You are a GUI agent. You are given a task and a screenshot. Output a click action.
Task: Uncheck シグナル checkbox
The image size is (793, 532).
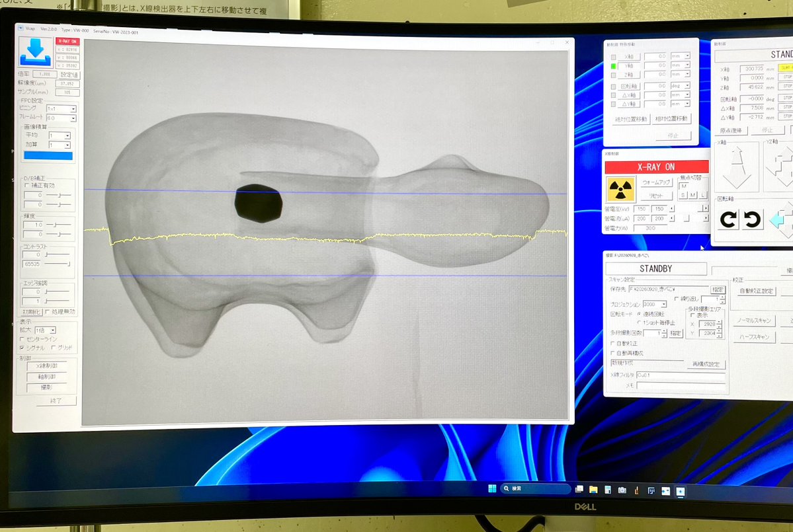(x=22, y=348)
